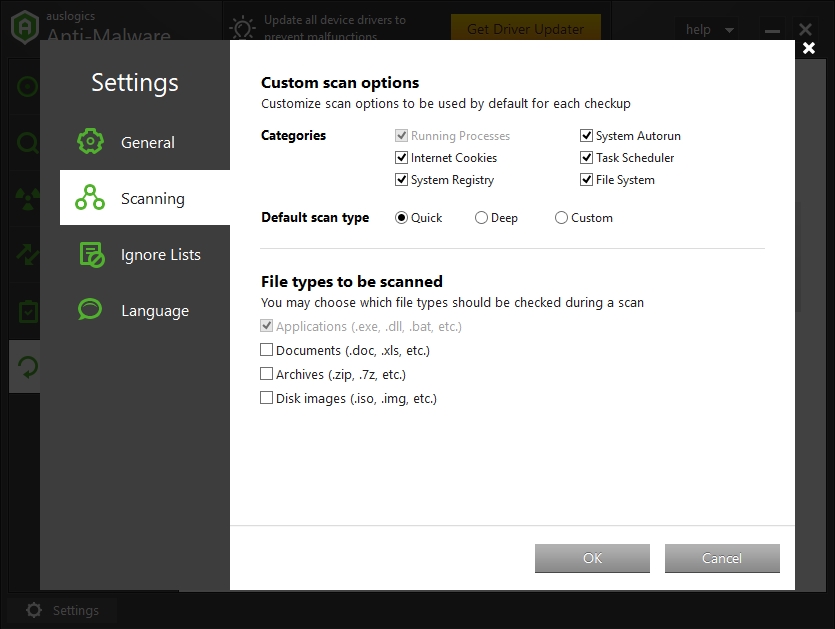
Task: Open the help dropdown menu
Action: click(x=710, y=30)
